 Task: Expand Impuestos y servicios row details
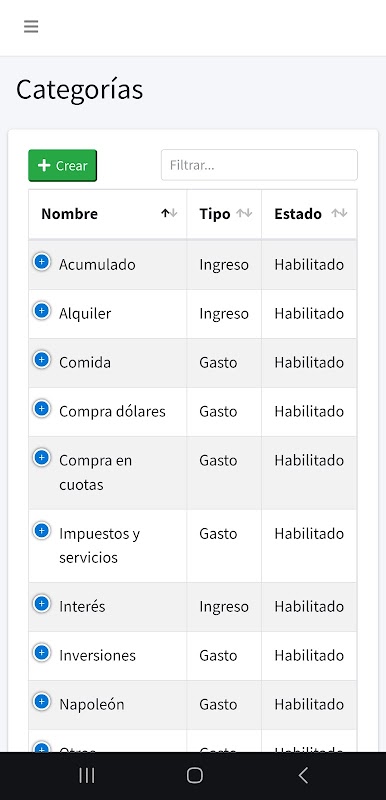[x=41, y=531]
